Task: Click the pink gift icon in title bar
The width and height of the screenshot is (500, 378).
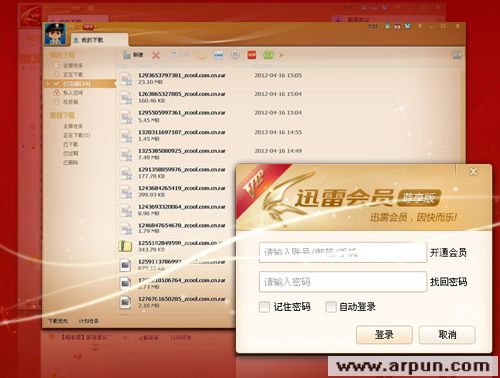Action: point(397,26)
